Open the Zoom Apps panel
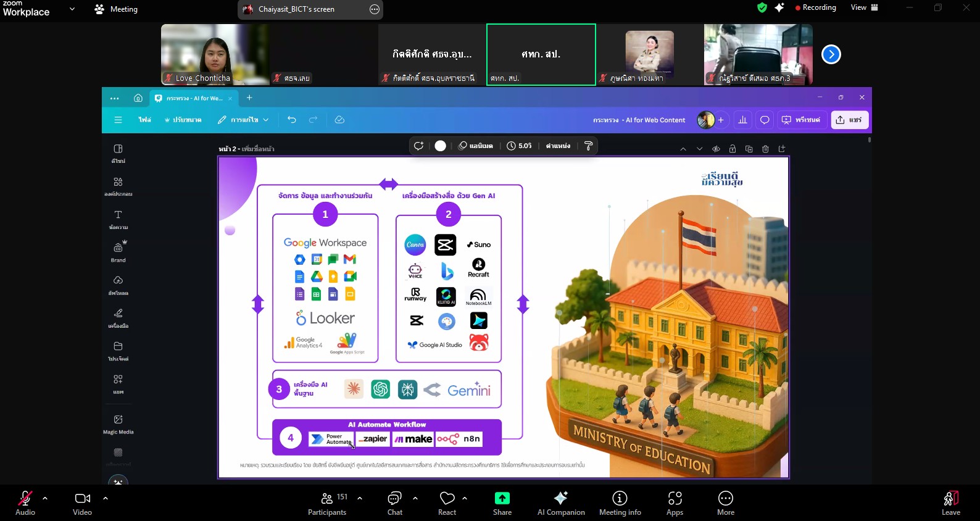Screen dimensions: 980x521 pos(675,503)
